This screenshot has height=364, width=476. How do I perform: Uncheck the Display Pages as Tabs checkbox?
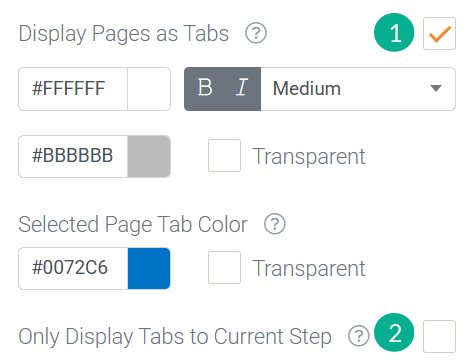pos(439,34)
